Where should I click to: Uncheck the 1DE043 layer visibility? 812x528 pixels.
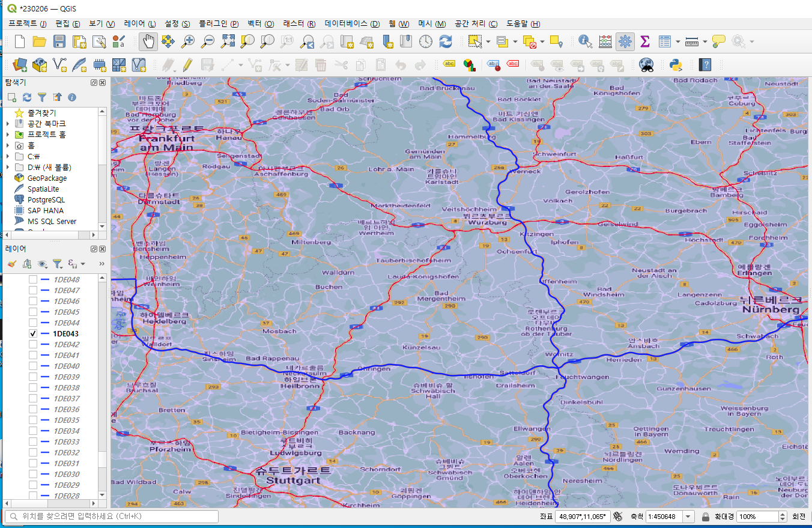33,333
